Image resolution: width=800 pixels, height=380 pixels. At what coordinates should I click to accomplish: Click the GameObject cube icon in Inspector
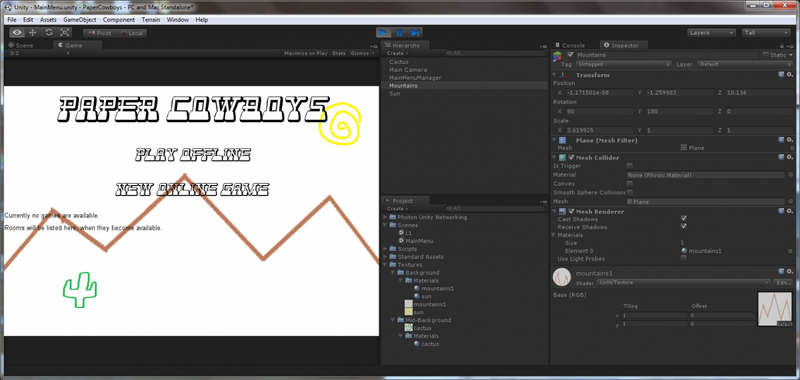click(x=558, y=55)
